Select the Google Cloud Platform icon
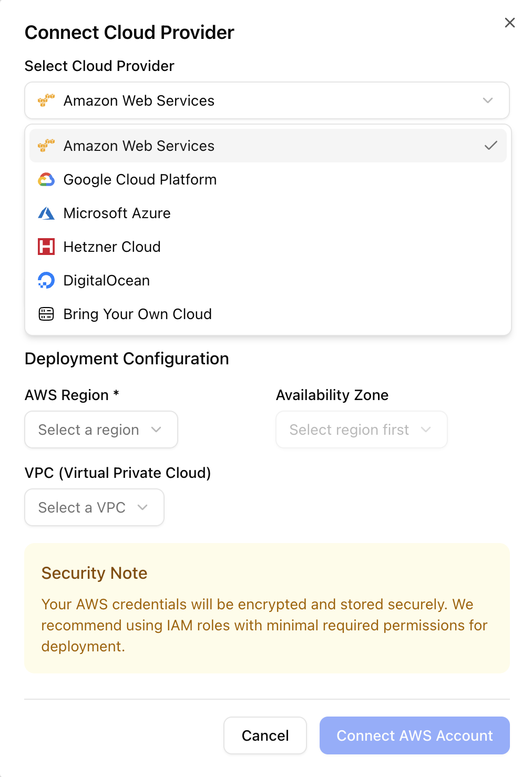This screenshot has width=532, height=777. [x=46, y=179]
